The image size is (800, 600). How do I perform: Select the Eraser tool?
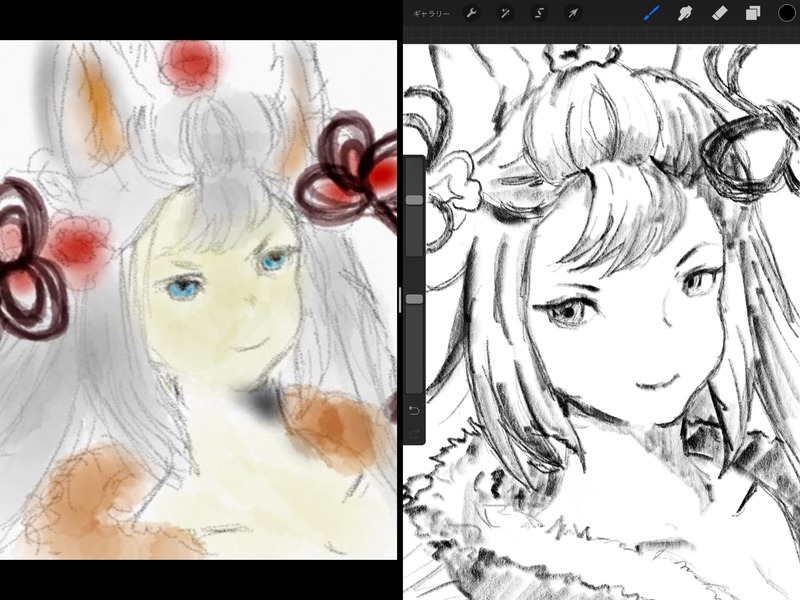[719, 13]
